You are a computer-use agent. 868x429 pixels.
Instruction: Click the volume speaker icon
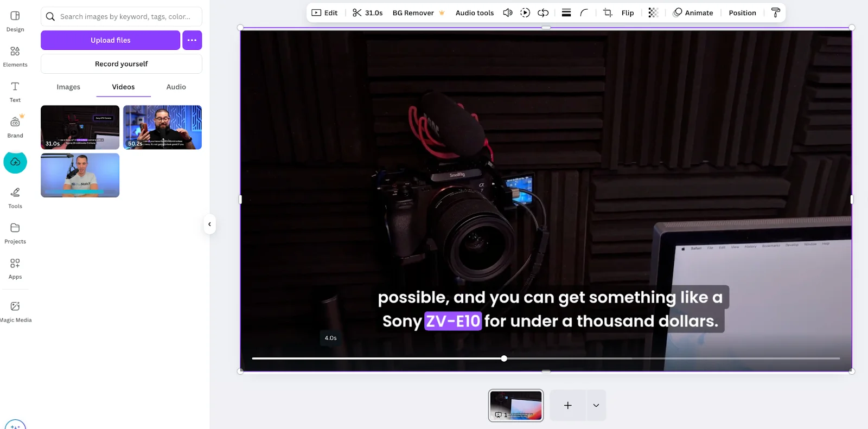tap(507, 12)
